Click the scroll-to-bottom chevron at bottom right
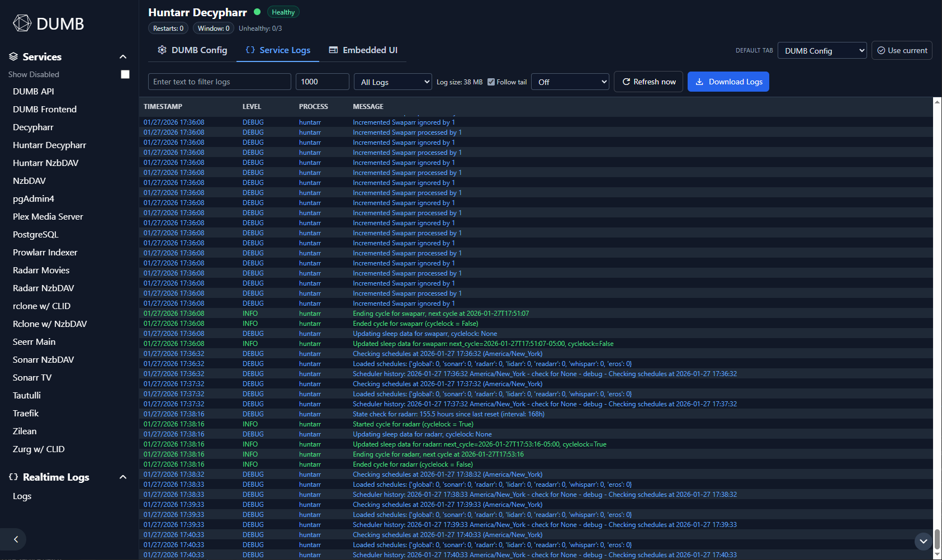The width and height of the screenshot is (942, 560). pos(924,542)
